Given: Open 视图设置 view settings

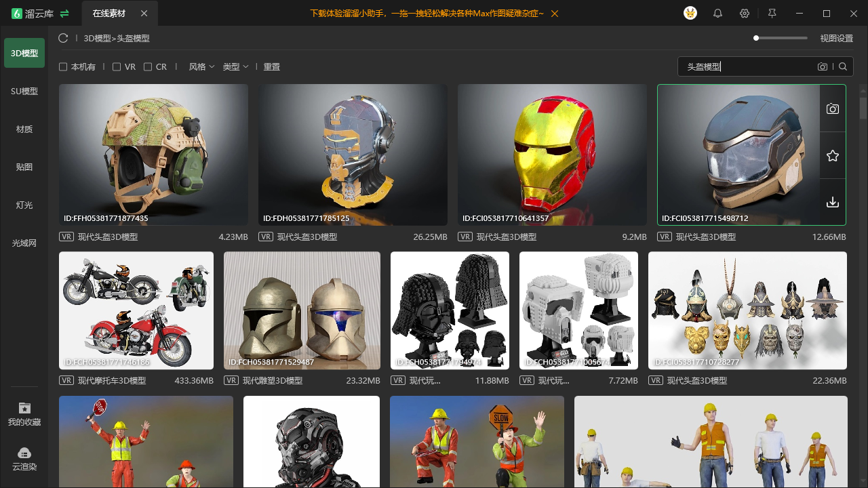Looking at the screenshot, I should coord(836,39).
